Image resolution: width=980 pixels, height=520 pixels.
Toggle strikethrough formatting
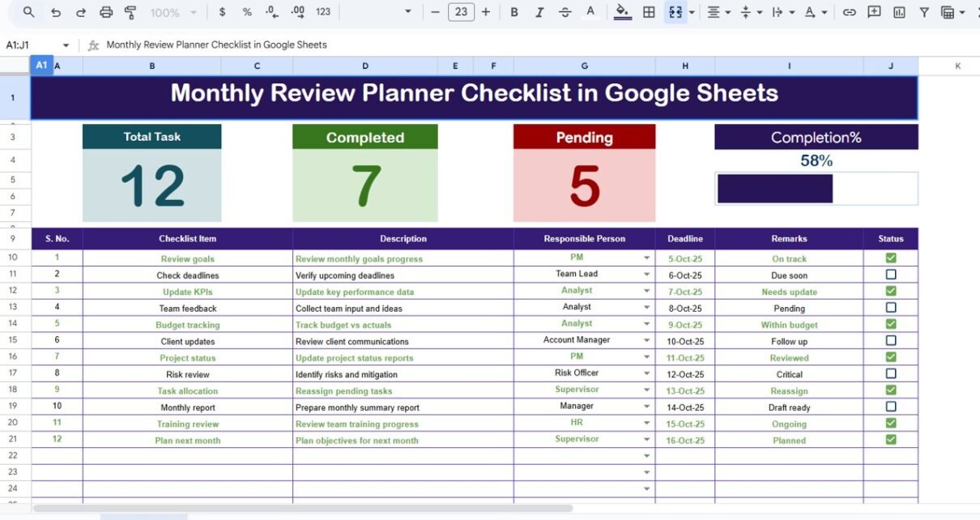(565, 12)
